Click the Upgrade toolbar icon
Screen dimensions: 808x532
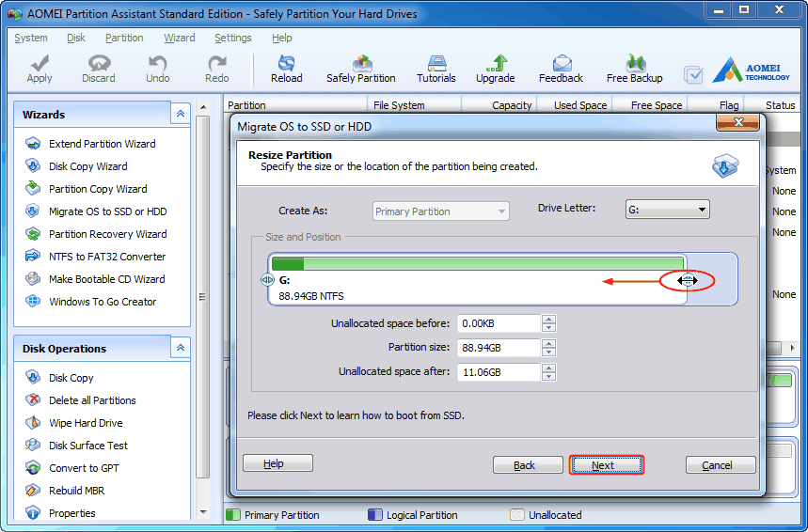click(496, 63)
